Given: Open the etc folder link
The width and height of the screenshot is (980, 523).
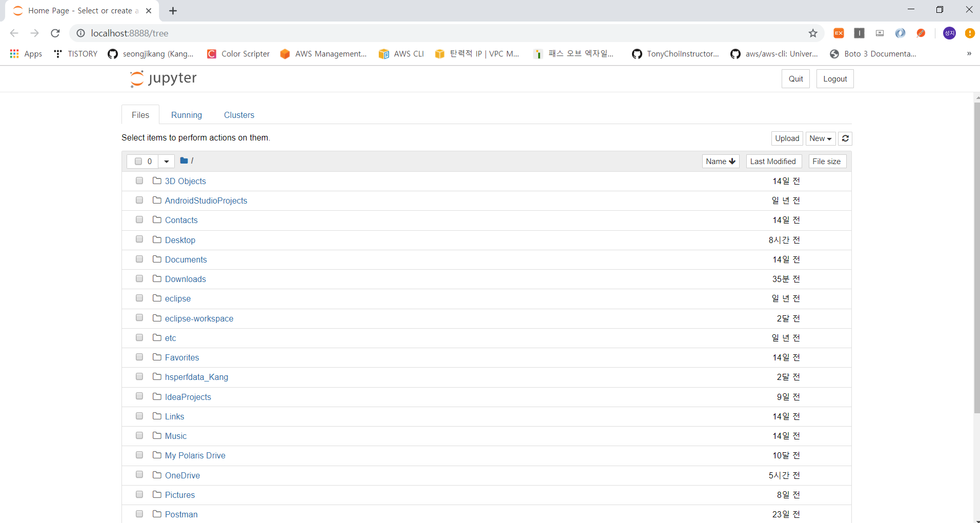Looking at the screenshot, I should pos(171,338).
